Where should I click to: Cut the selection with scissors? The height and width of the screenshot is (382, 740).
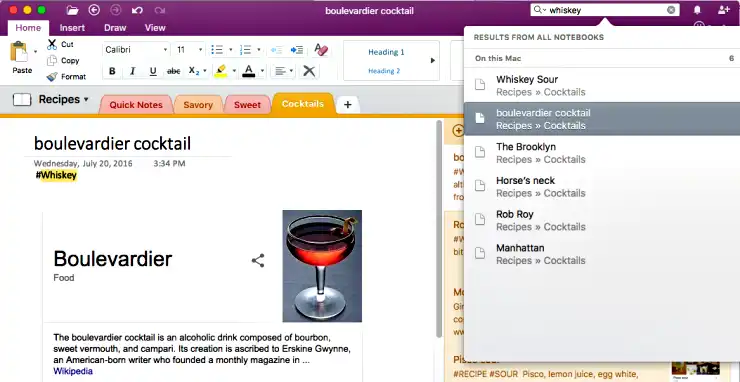pyautogui.click(x=60, y=44)
